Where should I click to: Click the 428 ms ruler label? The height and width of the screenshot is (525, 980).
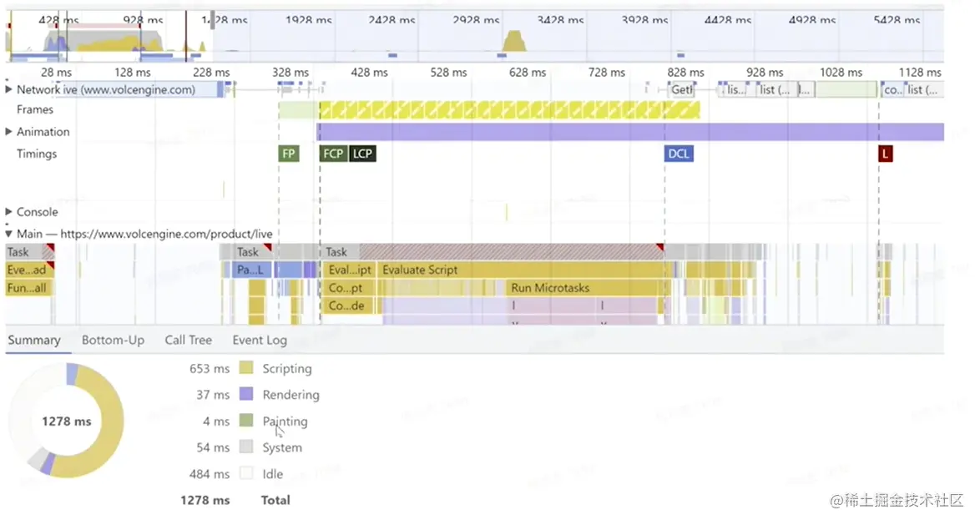click(369, 73)
